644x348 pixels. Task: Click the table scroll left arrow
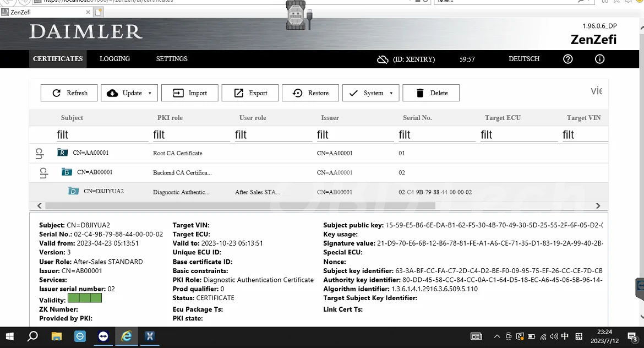click(40, 206)
